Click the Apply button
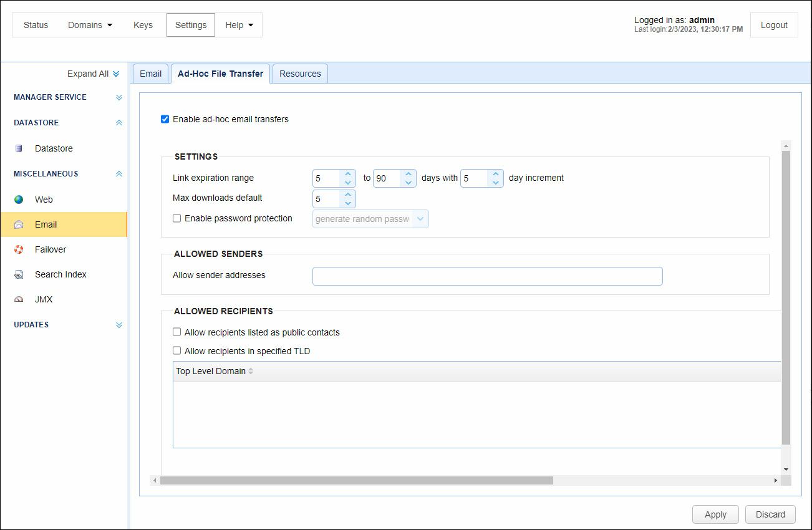Viewport: 812px width, 530px height. (715, 514)
